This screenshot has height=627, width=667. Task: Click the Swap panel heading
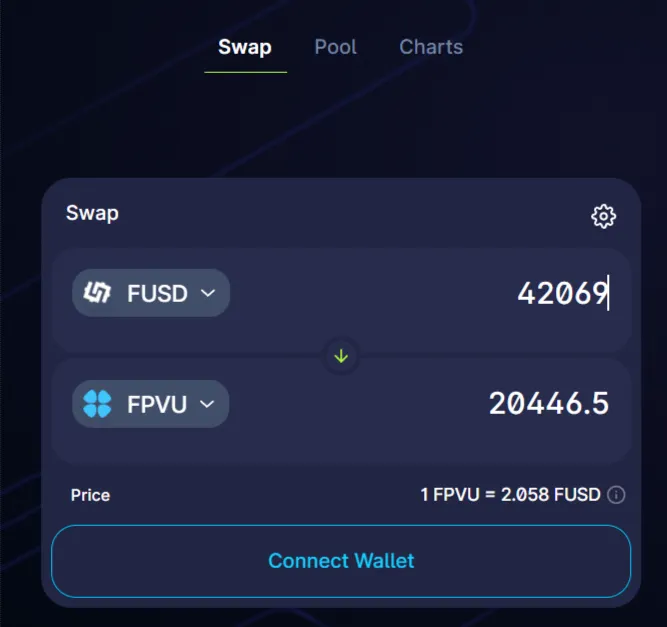pos(92,213)
